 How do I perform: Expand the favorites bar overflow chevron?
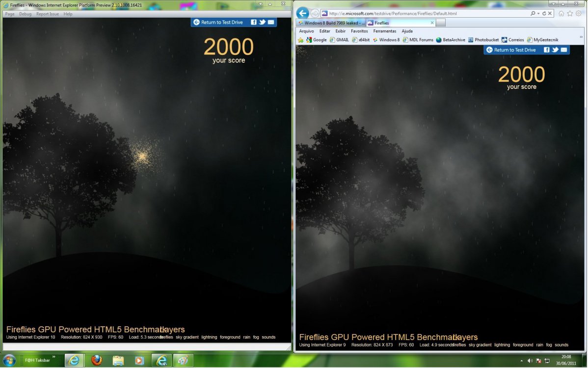click(581, 37)
